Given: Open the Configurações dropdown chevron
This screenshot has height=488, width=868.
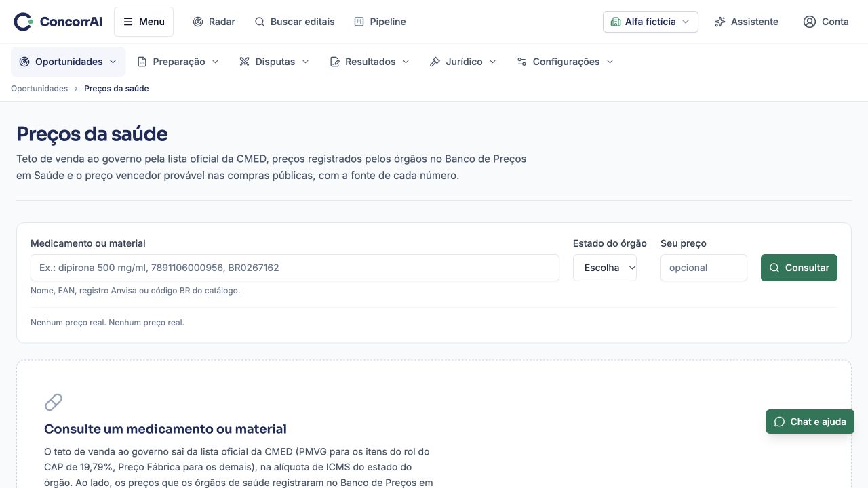Looking at the screenshot, I should (610, 62).
